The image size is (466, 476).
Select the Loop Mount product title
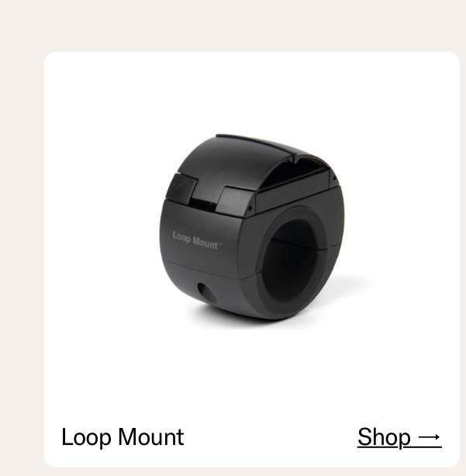pyautogui.click(x=123, y=437)
